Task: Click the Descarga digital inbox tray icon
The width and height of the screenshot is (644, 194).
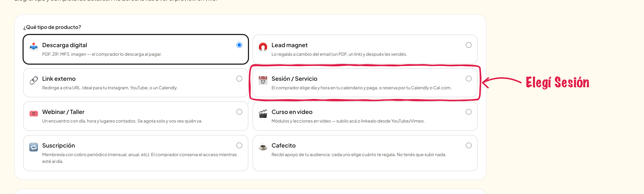Action: click(x=33, y=46)
